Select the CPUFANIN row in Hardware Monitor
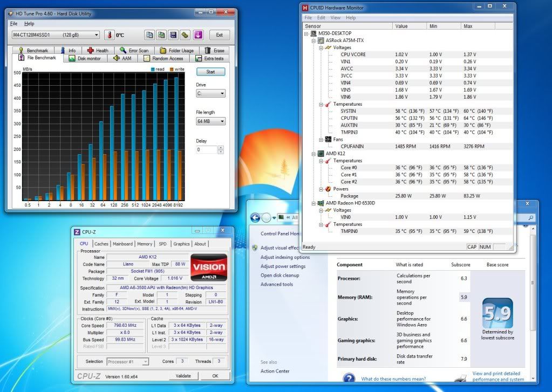Screen dimensions: 552x392 point(407,146)
